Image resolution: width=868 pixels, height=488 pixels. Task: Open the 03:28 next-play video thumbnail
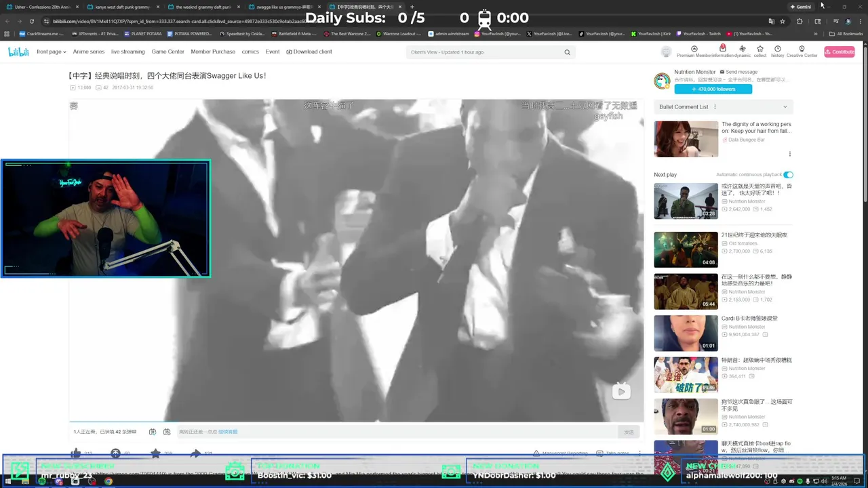[686, 201]
